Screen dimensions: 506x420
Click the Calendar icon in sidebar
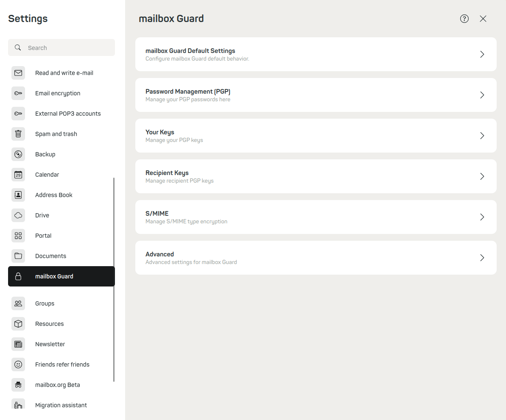click(x=18, y=175)
